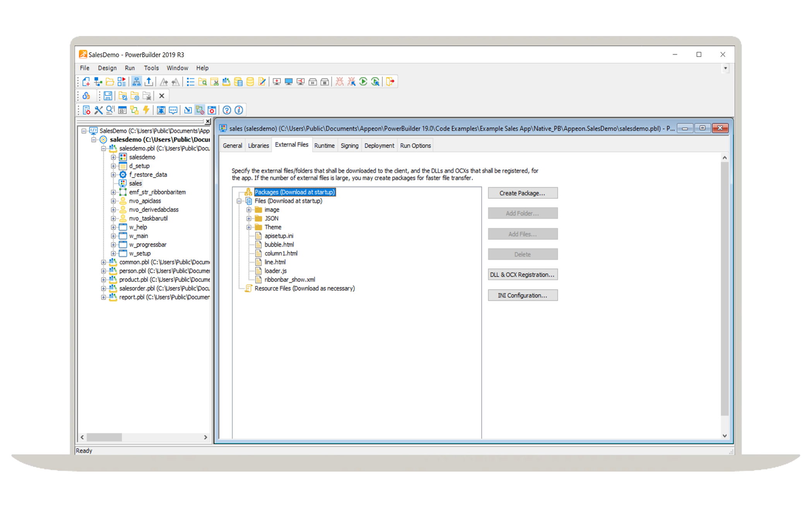The height and width of the screenshot is (508, 812).
Task: Expand the nvo_apiclass object node
Action: pyautogui.click(x=113, y=201)
